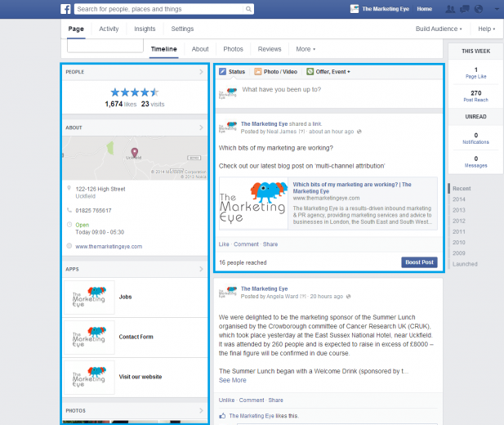The height and width of the screenshot is (425, 504).
Task: Open the Visit our website app thumbnail
Action: pos(89,377)
